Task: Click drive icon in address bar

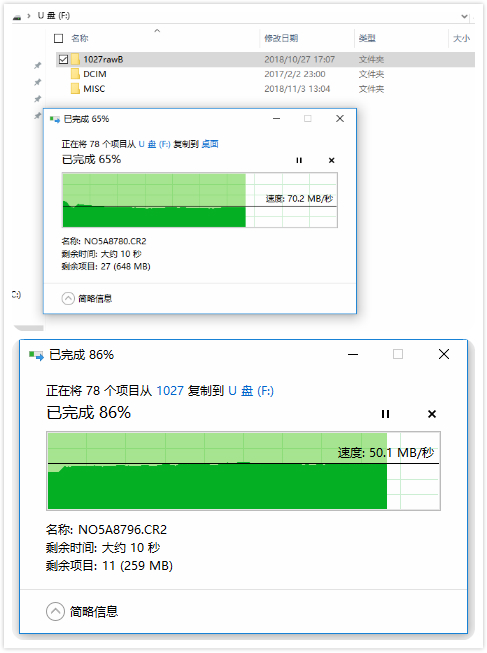Action: (17, 17)
